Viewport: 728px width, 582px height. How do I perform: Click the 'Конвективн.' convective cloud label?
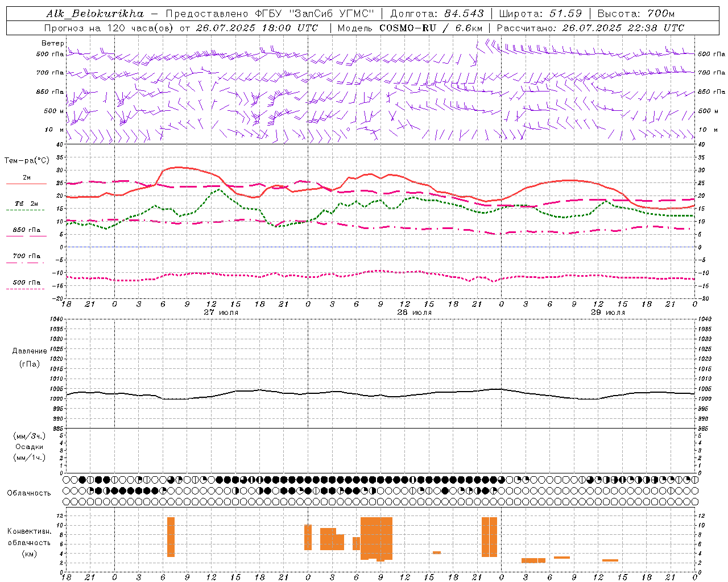30,531
